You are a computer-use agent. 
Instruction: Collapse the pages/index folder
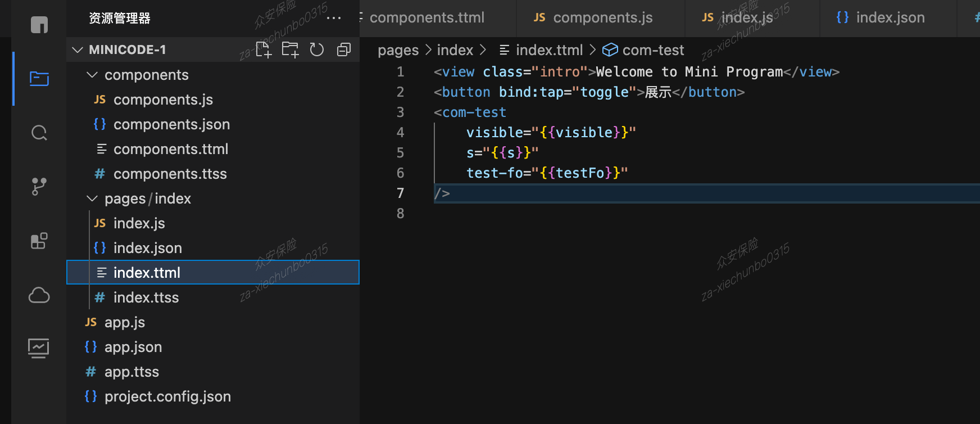coord(92,199)
